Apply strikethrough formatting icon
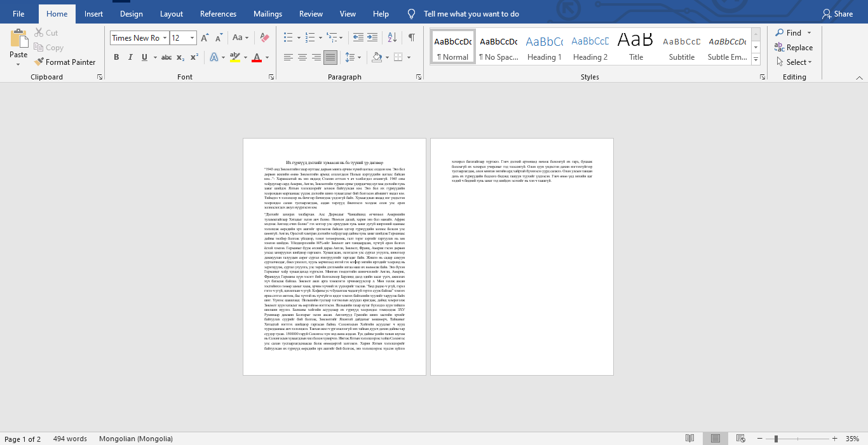 tap(166, 58)
